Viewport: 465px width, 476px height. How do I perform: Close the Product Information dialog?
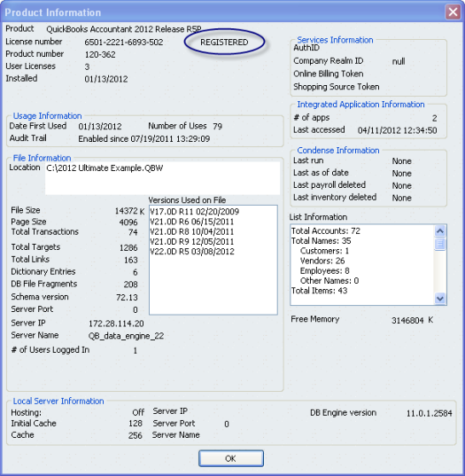click(453, 12)
